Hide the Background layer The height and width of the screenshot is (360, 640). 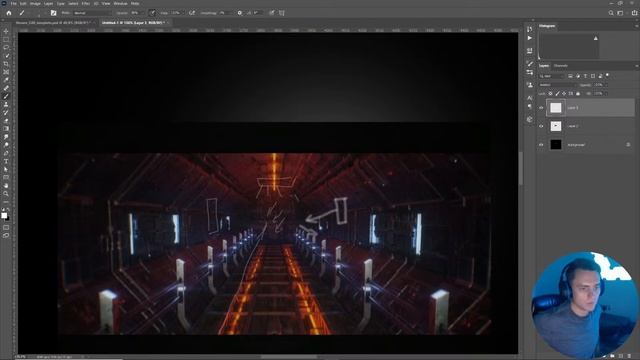(541, 144)
